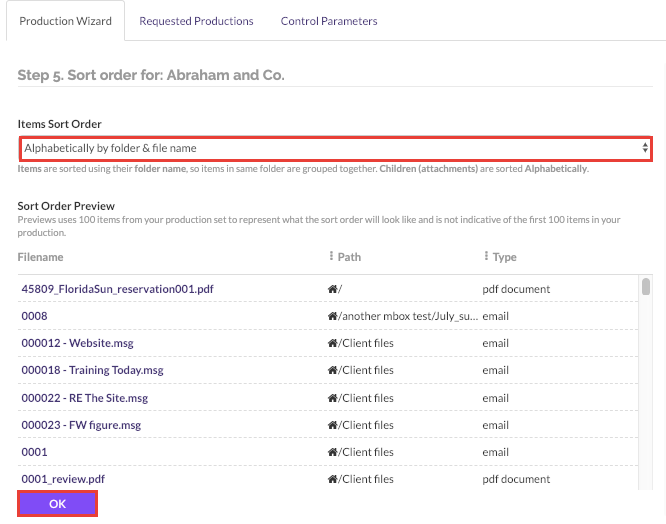Open 000023 - FW figure.msg
666x524 pixels.
pos(81,425)
